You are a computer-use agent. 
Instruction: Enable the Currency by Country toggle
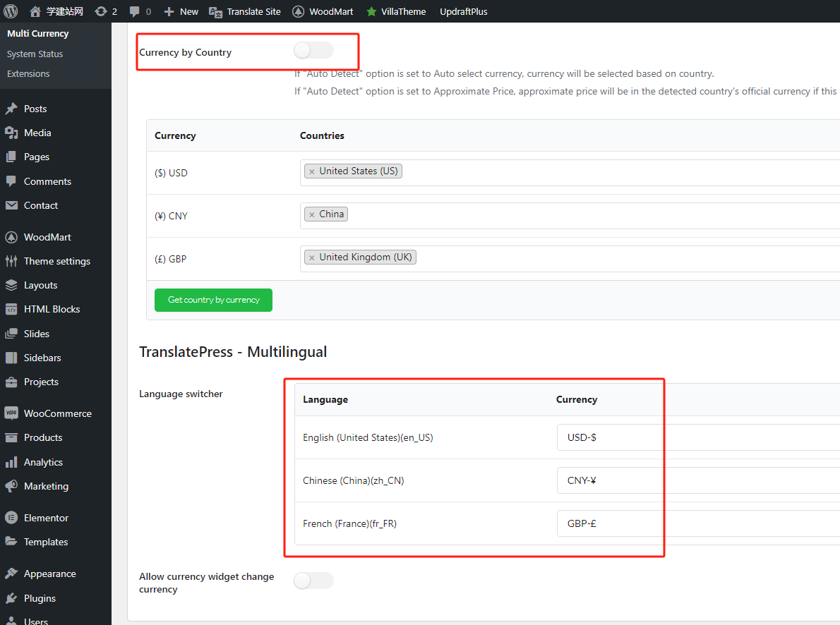(313, 50)
